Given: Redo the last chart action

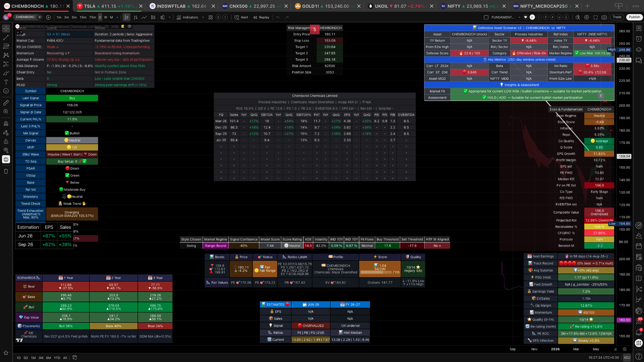Looking at the screenshot, I should pos(287,17).
